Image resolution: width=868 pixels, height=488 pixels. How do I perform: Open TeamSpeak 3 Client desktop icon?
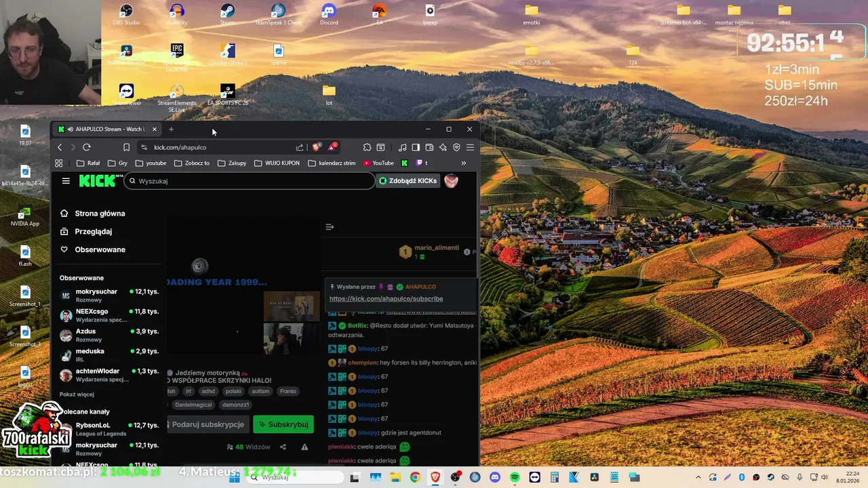click(x=278, y=15)
